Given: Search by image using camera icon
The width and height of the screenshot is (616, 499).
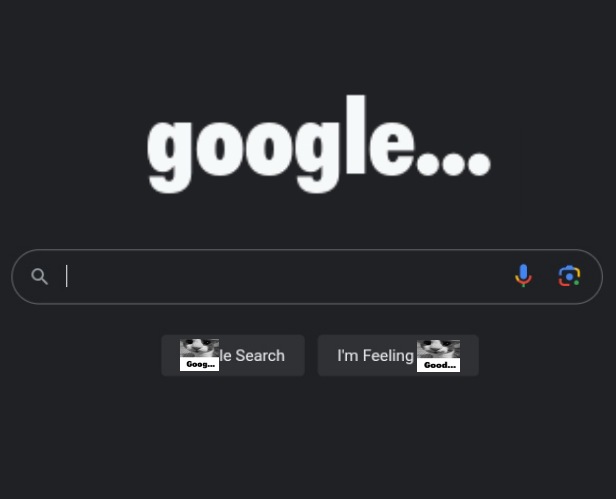Looking at the screenshot, I should (569, 276).
